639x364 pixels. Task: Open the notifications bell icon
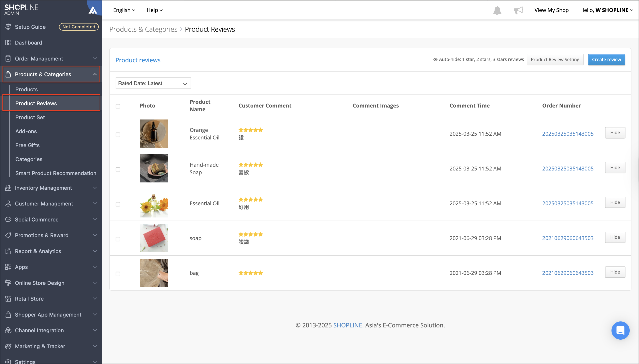(497, 10)
